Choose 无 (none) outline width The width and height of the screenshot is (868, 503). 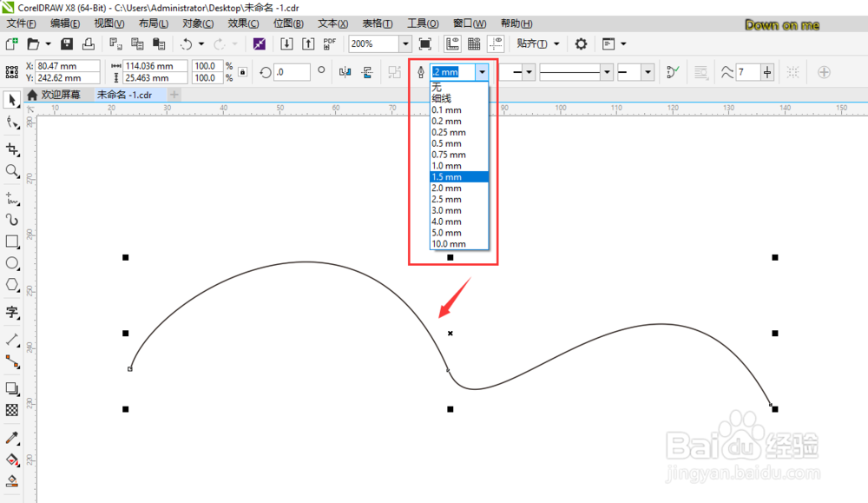(x=459, y=88)
